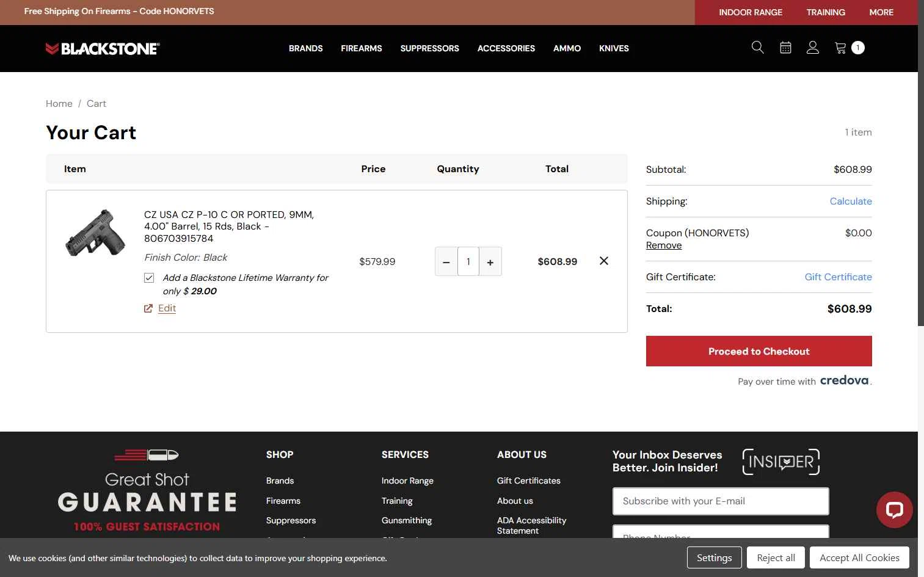Image resolution: width=924 pixels, height=577 pixels.
Task: Open footer Training link
Action: click(x=397, y=501)
